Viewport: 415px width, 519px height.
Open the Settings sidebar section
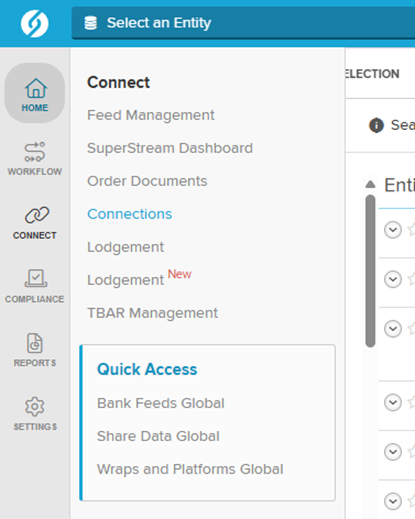[35, 414]
